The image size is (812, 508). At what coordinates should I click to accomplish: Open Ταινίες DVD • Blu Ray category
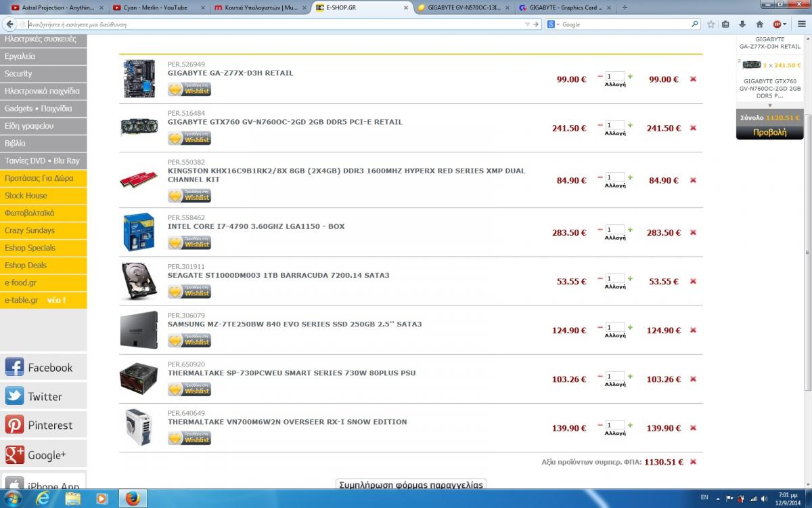[43, 161]
